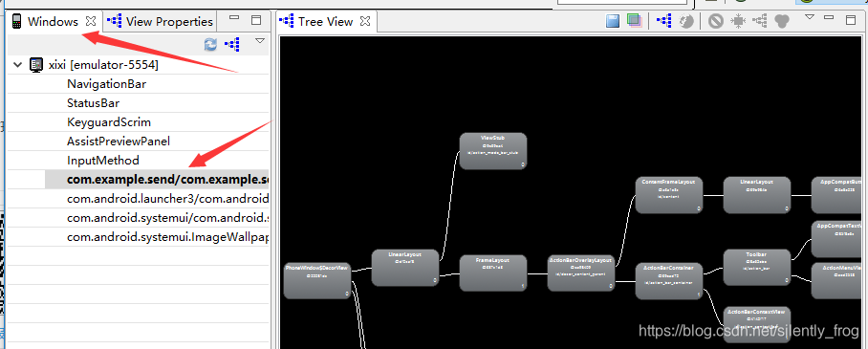Select the ContentFrameLayout node
Screen dimensions: 868x349
pyautogui.click(x=669, y=195)
